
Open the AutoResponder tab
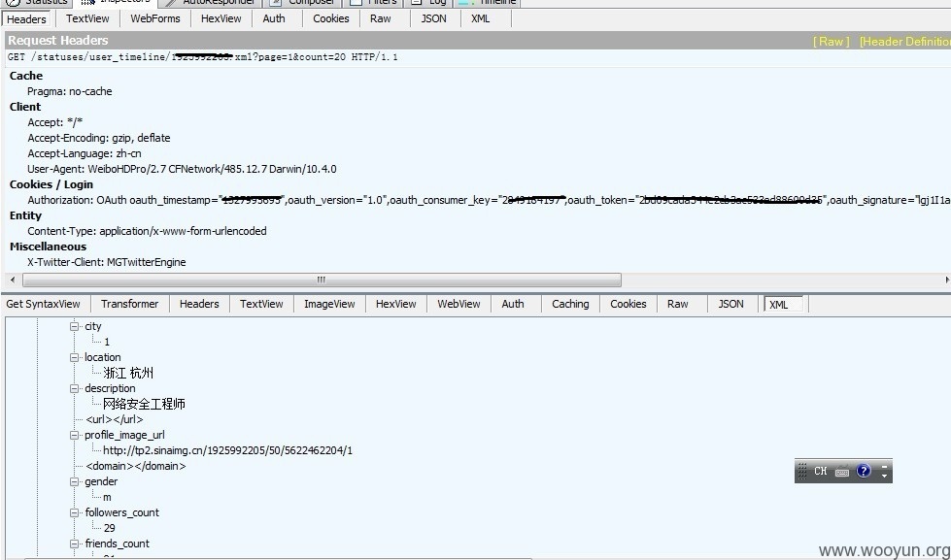point(213,2)
